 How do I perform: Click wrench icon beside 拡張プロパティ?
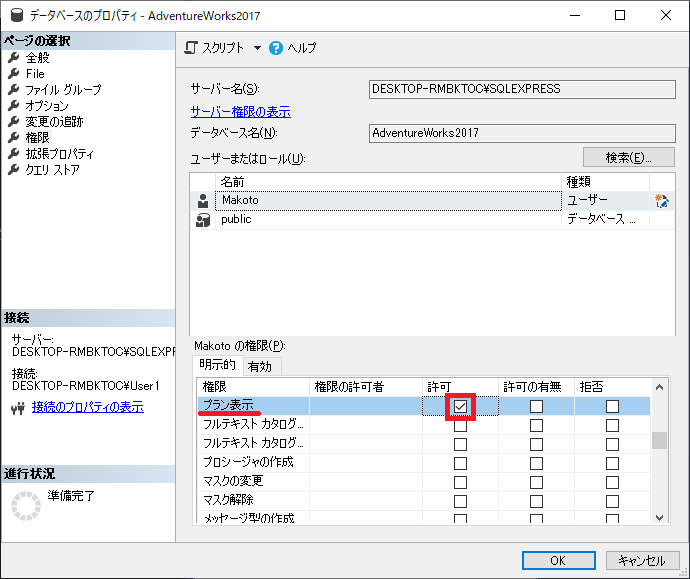coord(14,154)
